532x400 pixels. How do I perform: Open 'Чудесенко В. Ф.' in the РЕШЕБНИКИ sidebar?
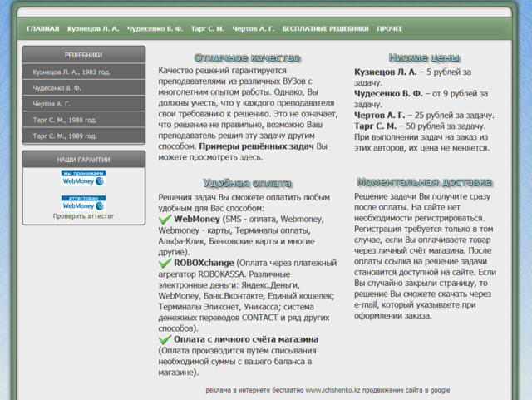[58, 87]
